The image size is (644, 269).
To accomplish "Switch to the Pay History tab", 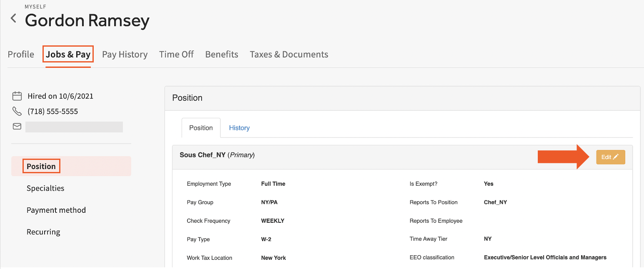I will click(x=125, y=55).
